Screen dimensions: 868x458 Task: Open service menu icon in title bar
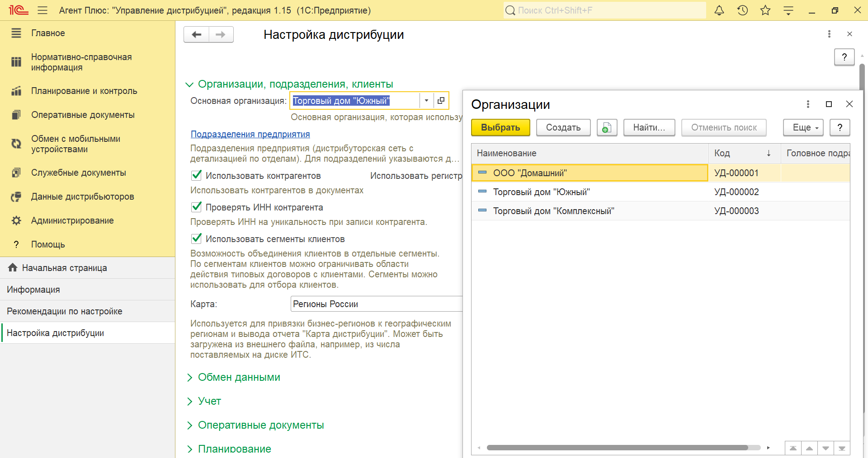(x=788, y=10)
